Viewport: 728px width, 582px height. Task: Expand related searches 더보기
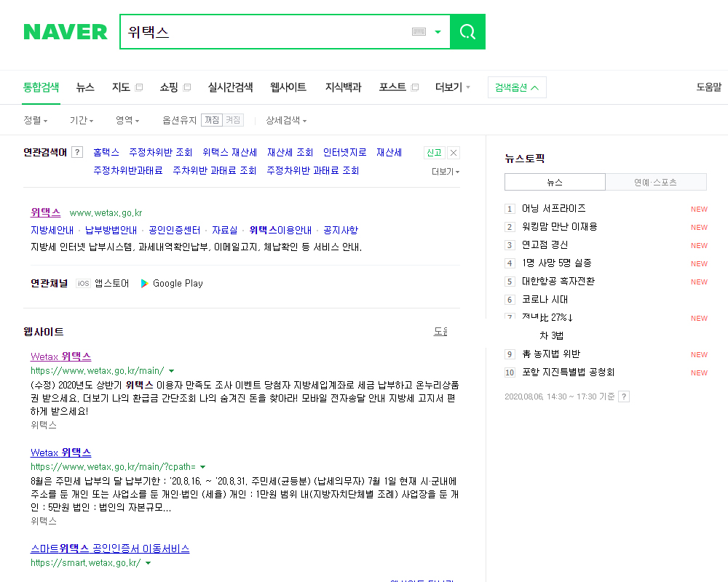coord(446,172)
